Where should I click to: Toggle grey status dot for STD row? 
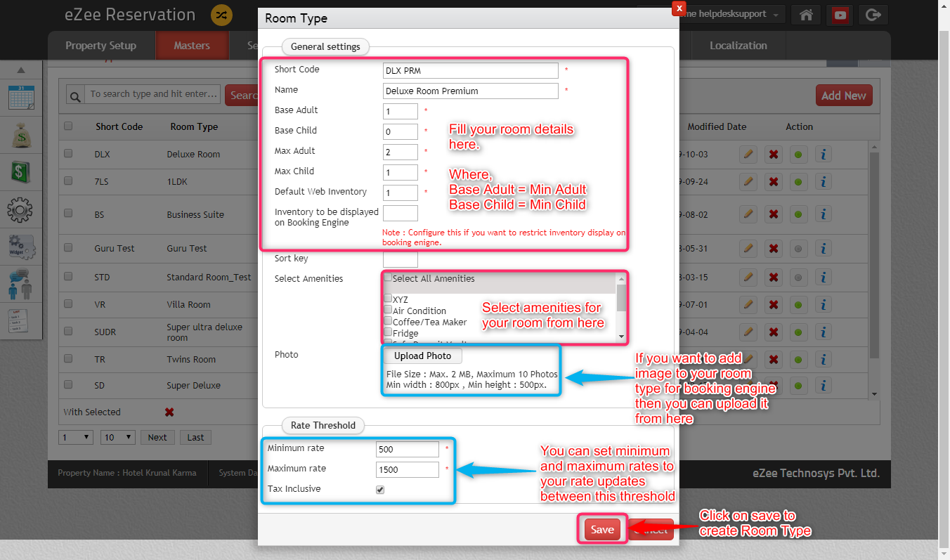click(798, 278)
